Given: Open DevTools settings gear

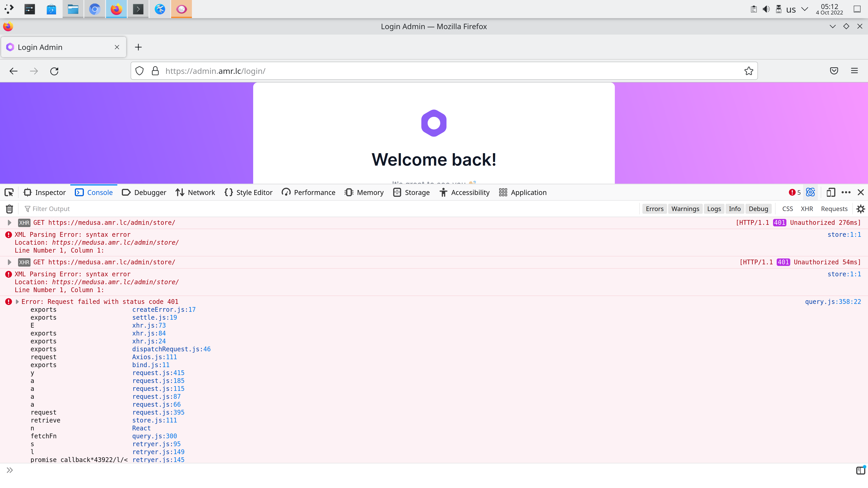Looking at the screenshot, I should (x=861, y=209).
